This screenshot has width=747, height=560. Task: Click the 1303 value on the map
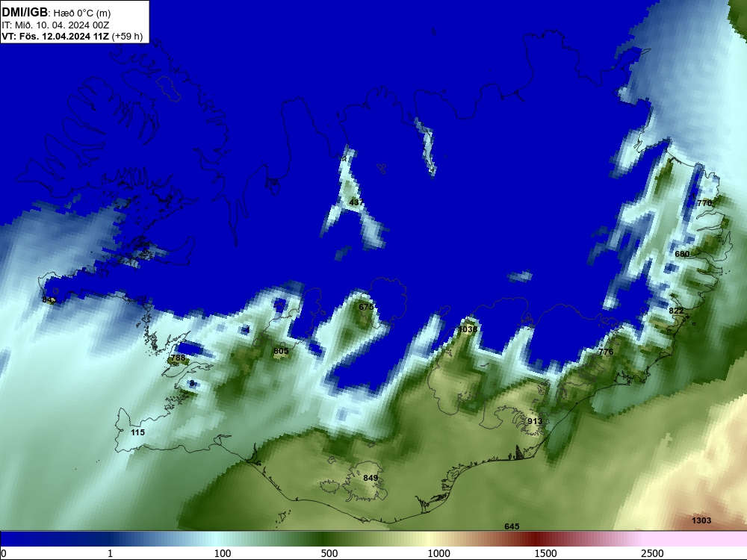click(701, 520)
